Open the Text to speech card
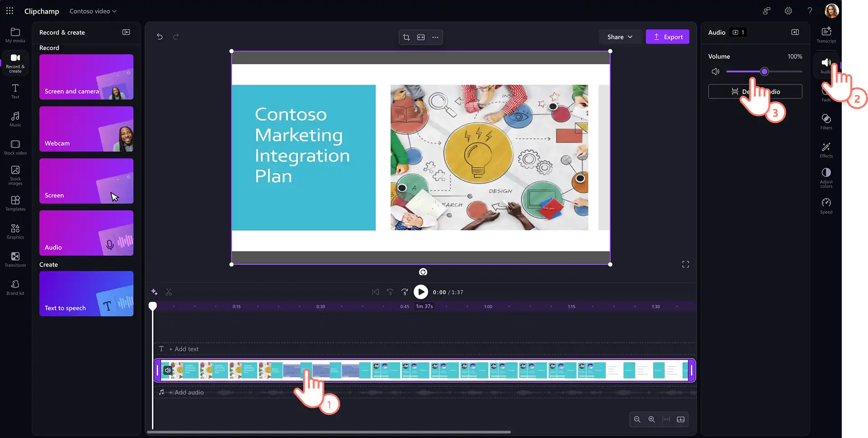The height and width of the screenshot is (438, 868). click(86, 294)
